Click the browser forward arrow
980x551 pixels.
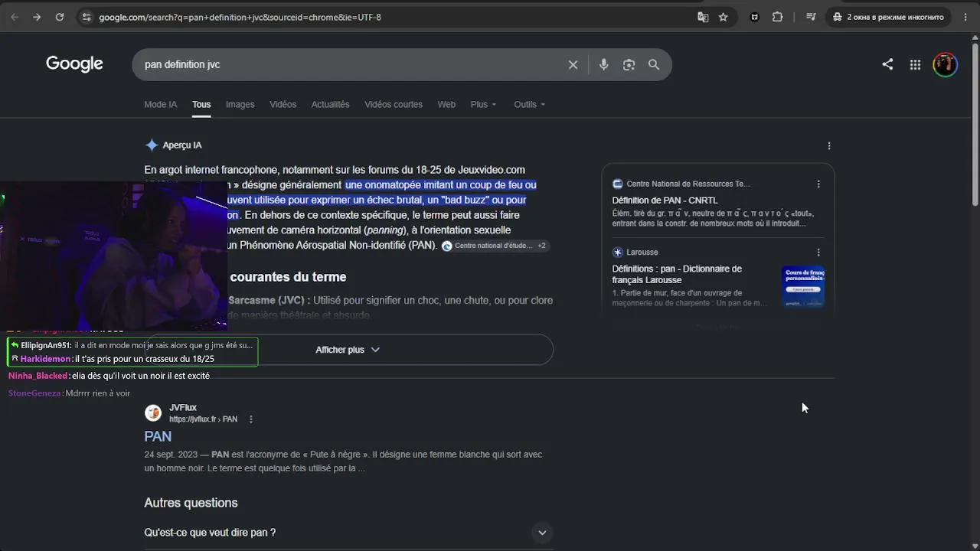click(37, 17)
